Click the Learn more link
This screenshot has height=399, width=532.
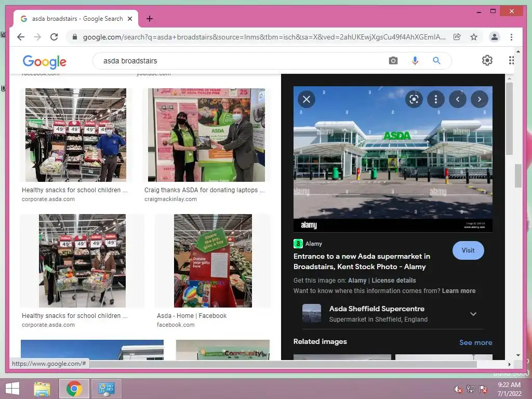(x=459, y=291)
